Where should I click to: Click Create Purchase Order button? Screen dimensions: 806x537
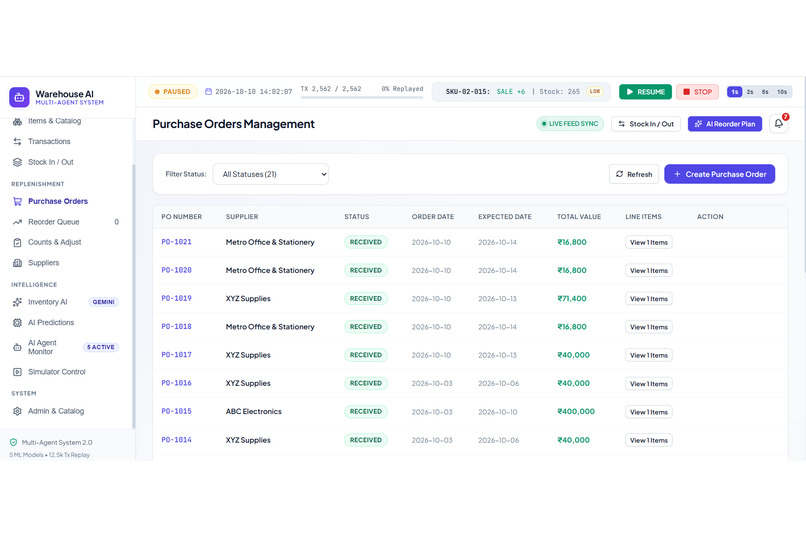click(720, 174)
